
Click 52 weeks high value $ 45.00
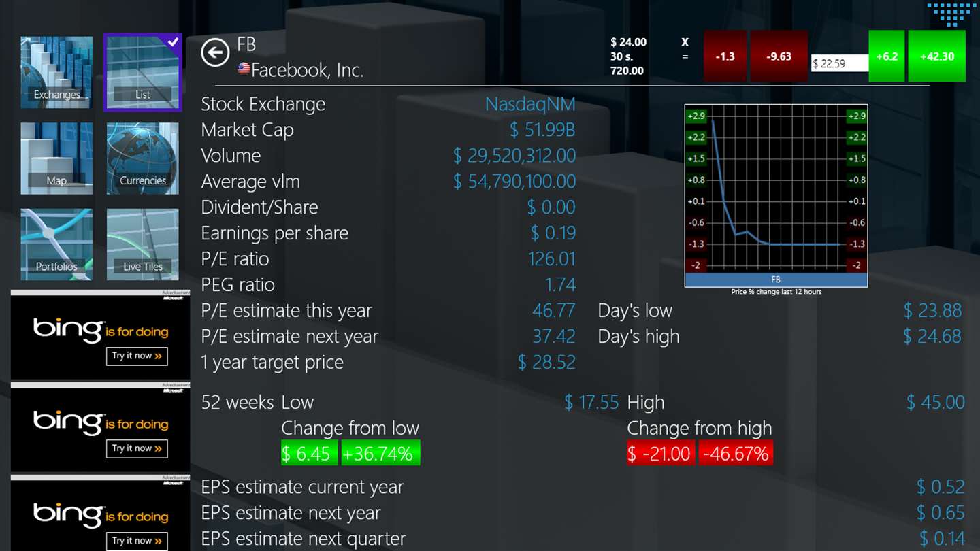(x=935, y=403)
